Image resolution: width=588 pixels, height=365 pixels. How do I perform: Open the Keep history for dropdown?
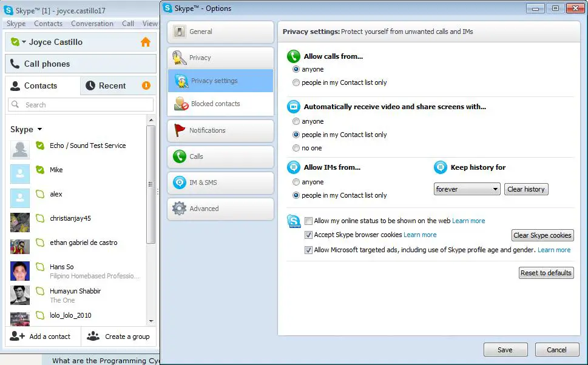tap(467, 189)
